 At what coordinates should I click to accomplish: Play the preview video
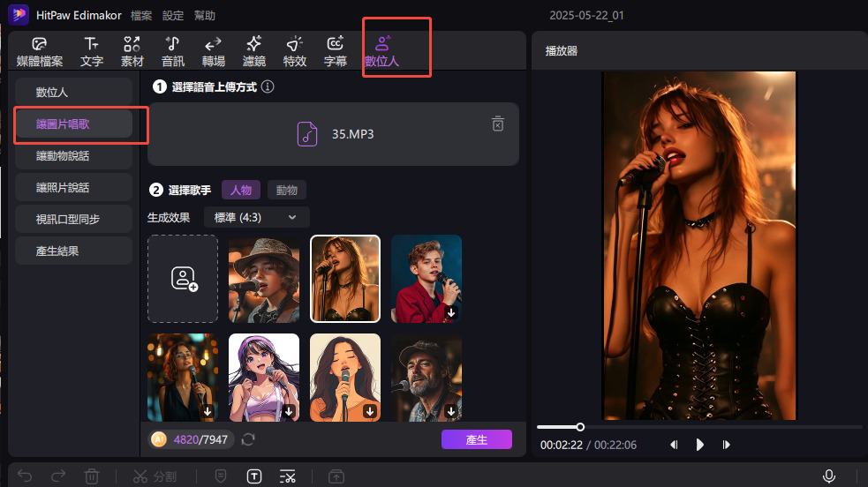(x=699, y=445)
